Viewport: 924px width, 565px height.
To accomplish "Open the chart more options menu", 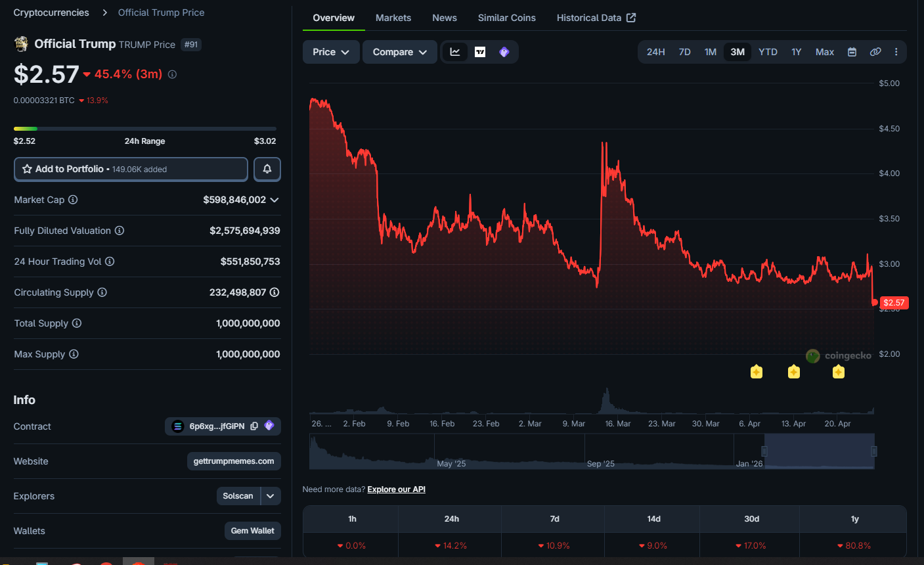I will coord(896,52).
